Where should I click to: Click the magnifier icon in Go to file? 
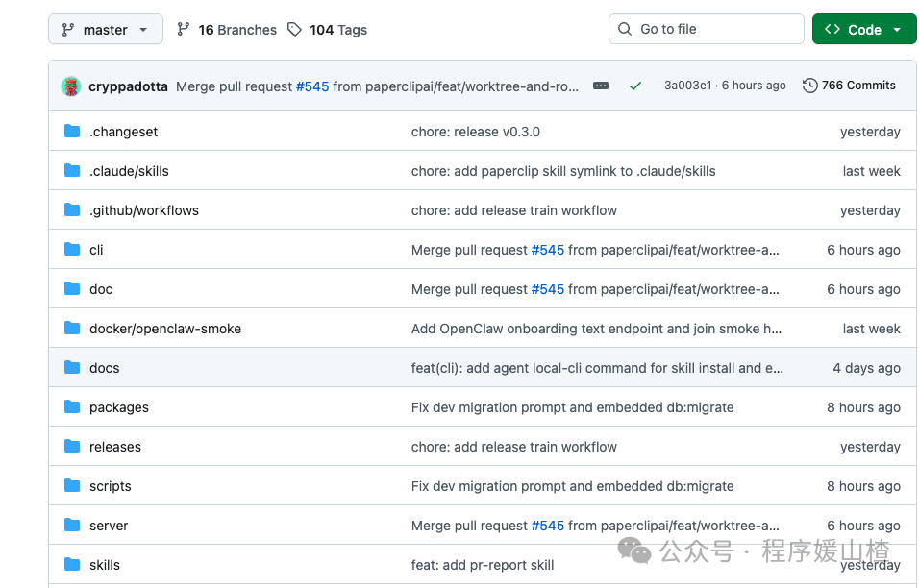(625, 29)
